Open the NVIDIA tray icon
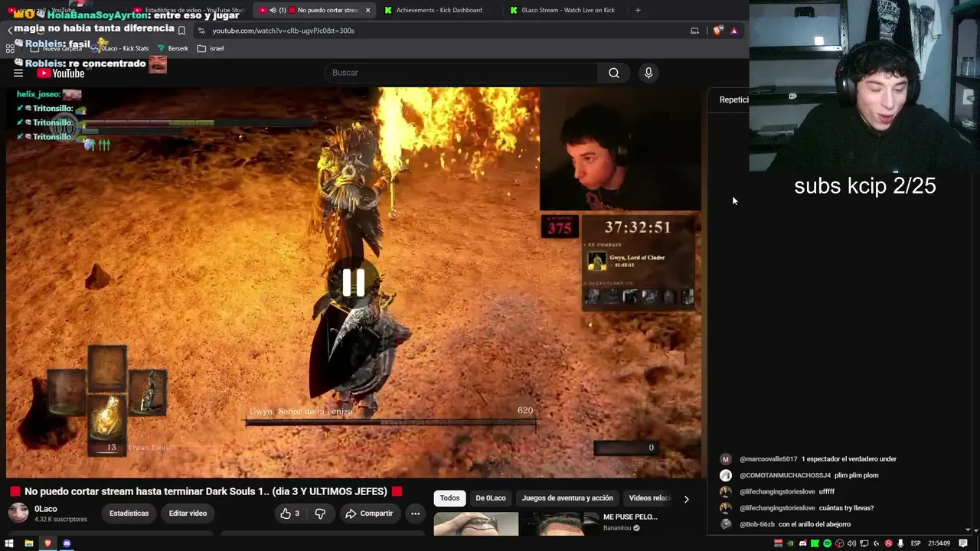The width and height of the screenshot is (980, 551). click(x=790, y=543)
